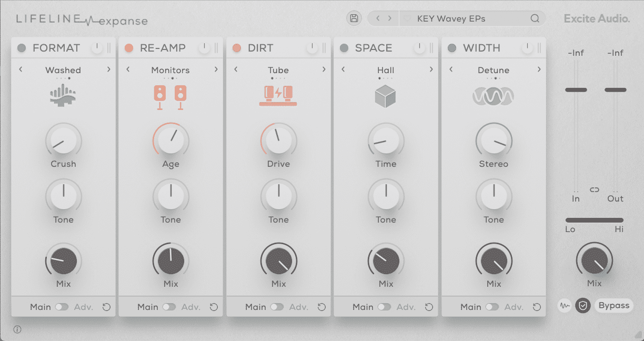
Task: Click the save preset floppy disk icon
Action: [354, 18]
